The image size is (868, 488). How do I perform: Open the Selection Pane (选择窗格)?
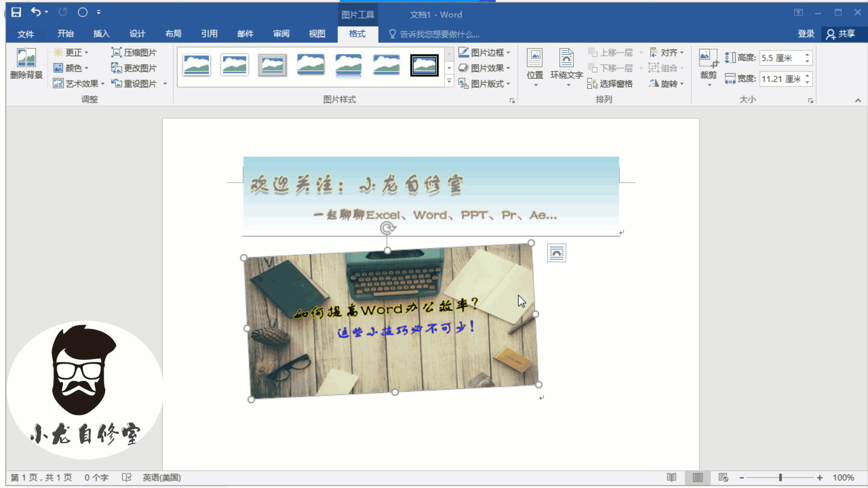pyautogui.click(x=610, y=84)
